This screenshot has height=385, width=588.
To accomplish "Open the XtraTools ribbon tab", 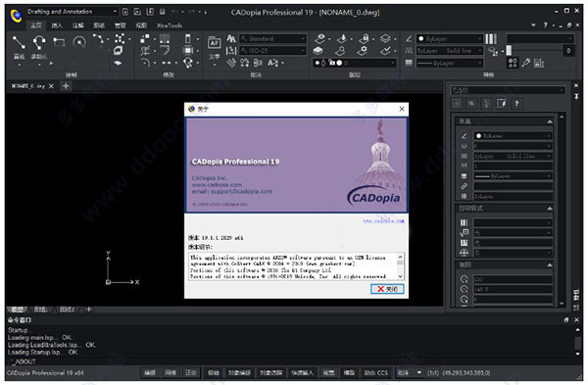I will [170, 25].
